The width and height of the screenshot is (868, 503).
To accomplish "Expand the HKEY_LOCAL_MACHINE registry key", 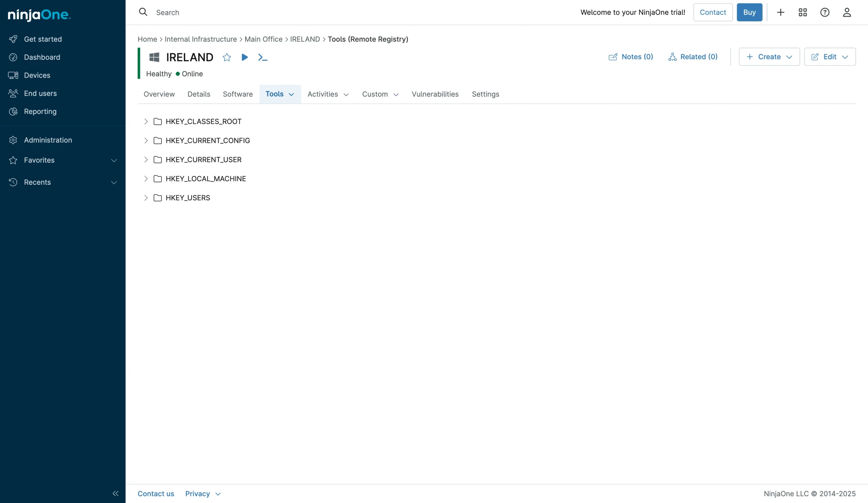I will (x=146, y=179).
